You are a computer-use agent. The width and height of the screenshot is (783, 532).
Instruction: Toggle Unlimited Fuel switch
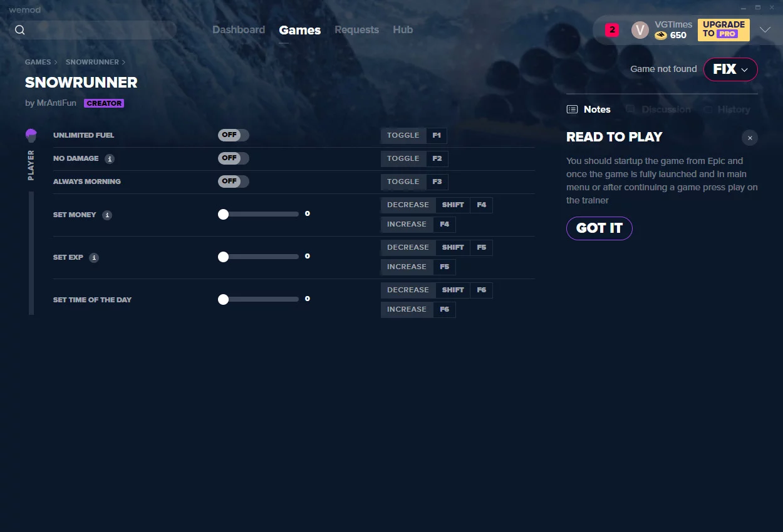(x=234, y=135)
